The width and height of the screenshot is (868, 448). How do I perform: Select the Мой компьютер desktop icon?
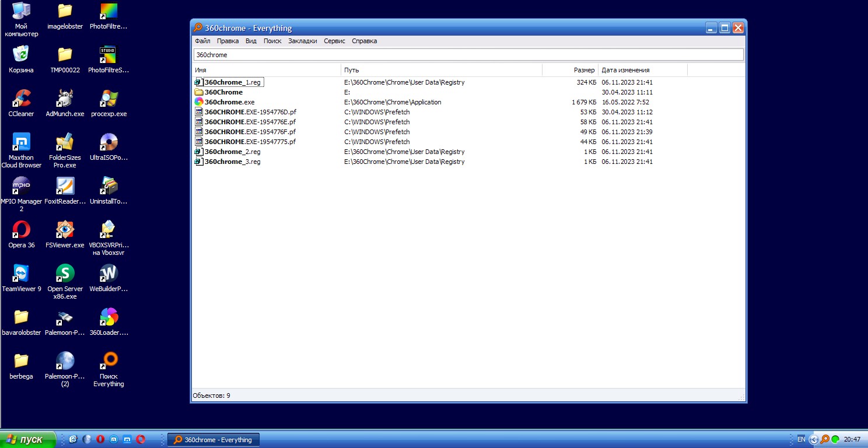[x=22, y=19]
